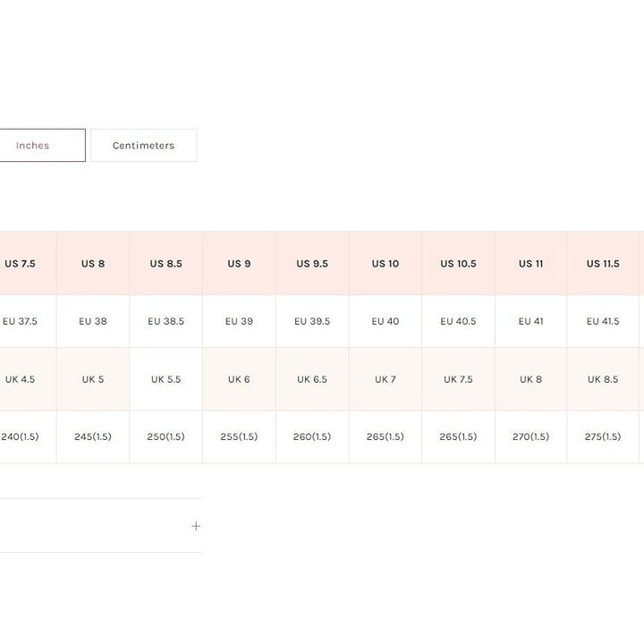Choose the US 9 size header
Image resolution: width=644 pixels, height=644 pixels.
(239, 263)
